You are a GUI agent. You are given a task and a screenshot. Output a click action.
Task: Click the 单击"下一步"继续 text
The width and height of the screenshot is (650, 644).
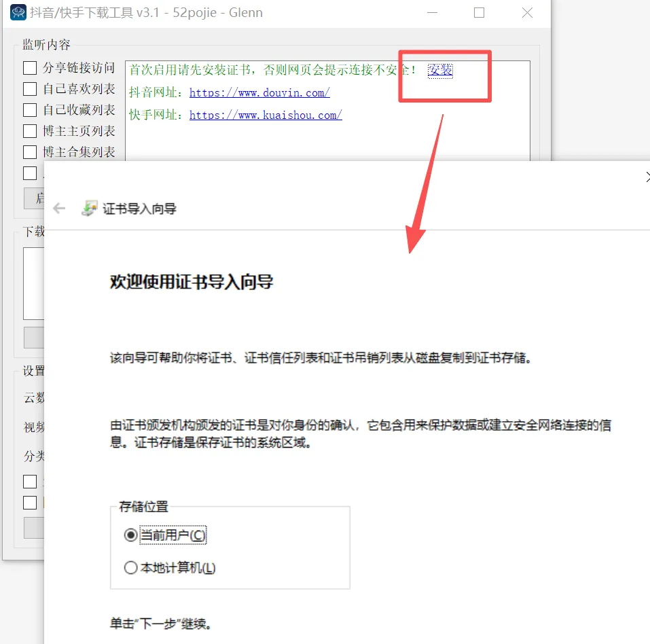tap(161, 623)
